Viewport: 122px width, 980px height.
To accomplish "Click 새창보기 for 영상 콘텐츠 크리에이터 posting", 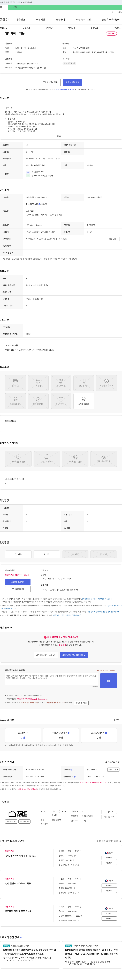I will pos(109,891).
